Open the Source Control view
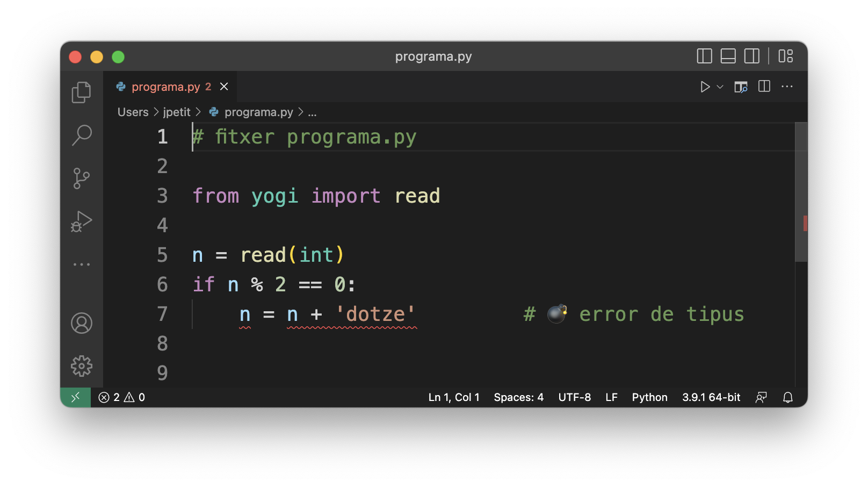The height and width of the screenshot is (487, 868). click(x=82, y=178)
